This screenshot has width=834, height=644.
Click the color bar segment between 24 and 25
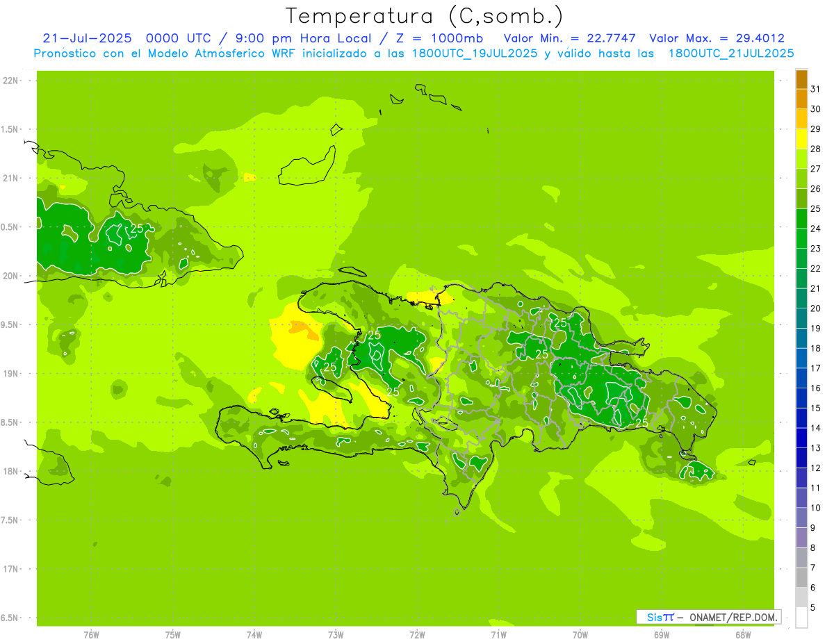pyautogui.click(x=801, y=219)
